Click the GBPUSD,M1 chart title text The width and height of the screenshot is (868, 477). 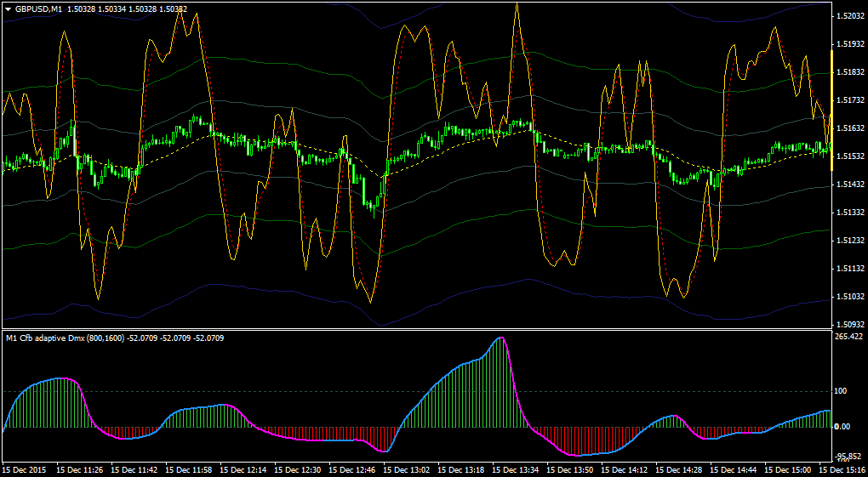pos(39,9)
